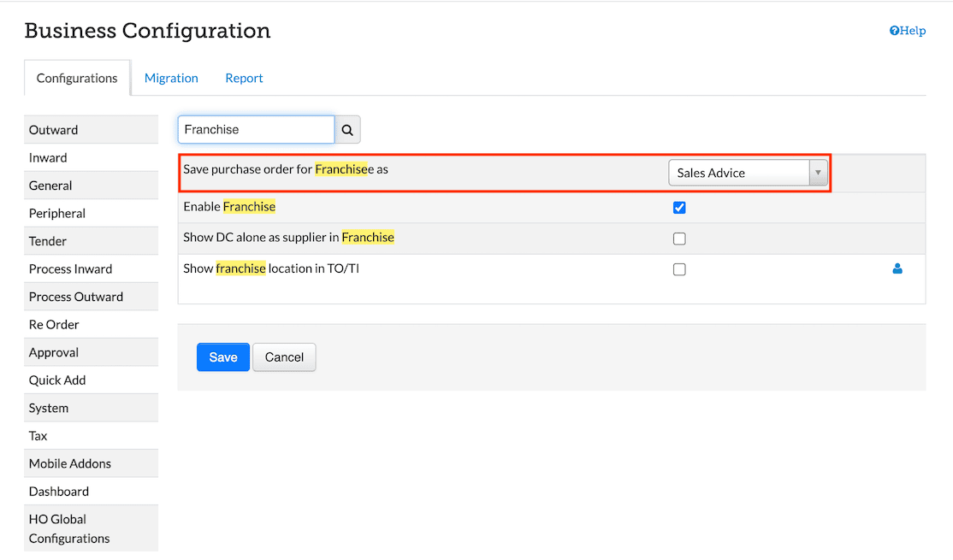This screenshot has width=953, height=560.
Task: Click the search magnifier icon button
Action: coord(347,130)
